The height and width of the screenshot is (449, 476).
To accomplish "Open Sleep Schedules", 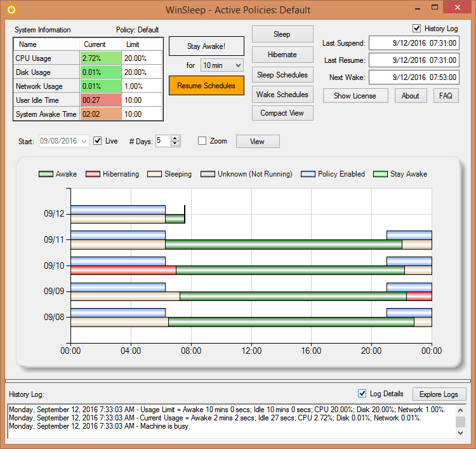I will (282, 75).
